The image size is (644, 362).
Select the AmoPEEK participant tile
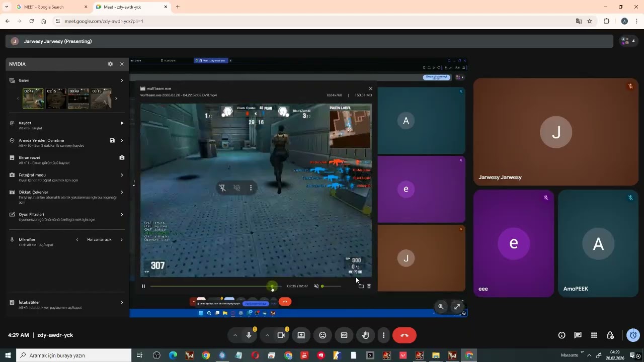(598, 243)
